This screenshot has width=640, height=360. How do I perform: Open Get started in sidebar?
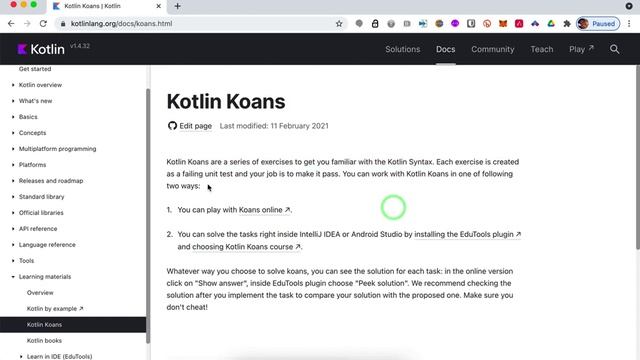(x=35, y=69)
